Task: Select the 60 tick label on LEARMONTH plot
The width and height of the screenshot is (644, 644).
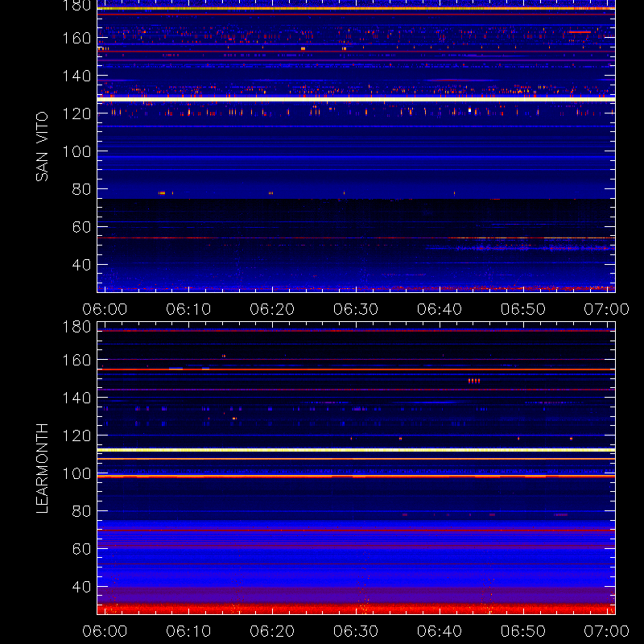Action: click(81, 549)
